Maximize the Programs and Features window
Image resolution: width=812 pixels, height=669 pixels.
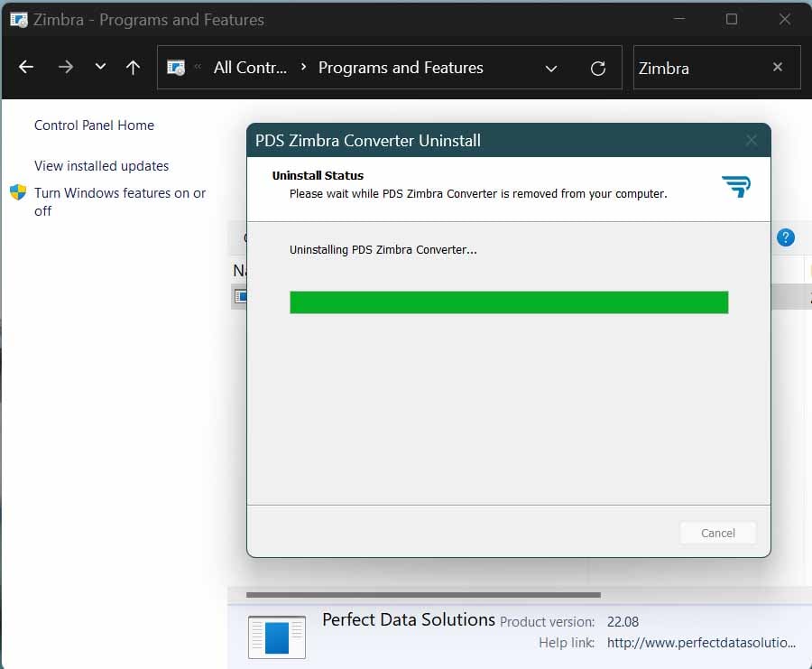point(731,19)
